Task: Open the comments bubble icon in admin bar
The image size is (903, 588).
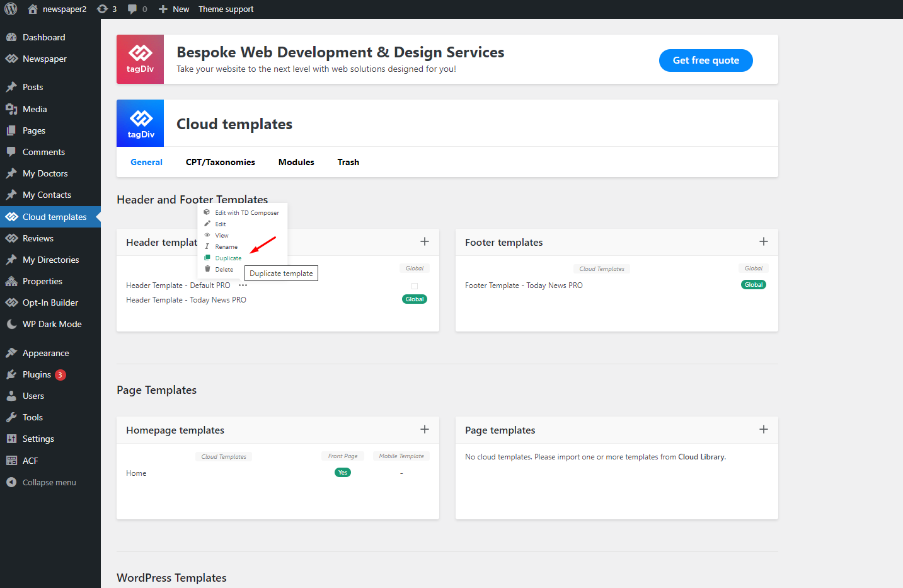Action: click(x=132, y=9)
